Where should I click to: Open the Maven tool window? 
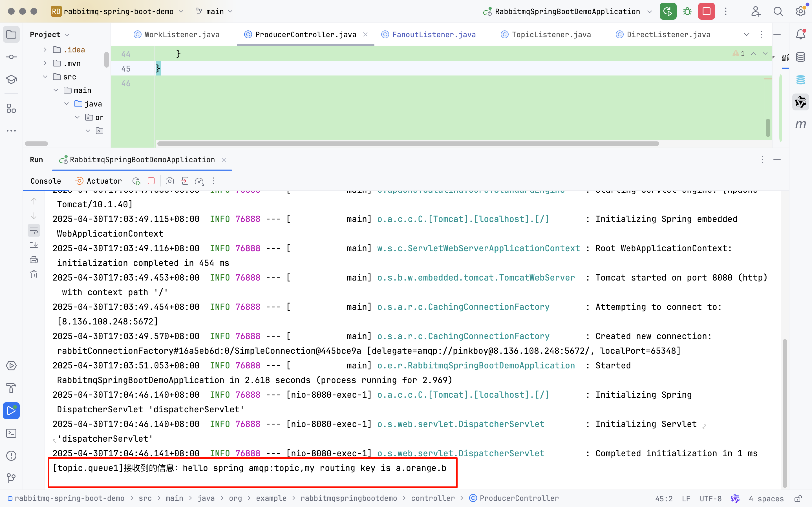[x=801, y=124]
